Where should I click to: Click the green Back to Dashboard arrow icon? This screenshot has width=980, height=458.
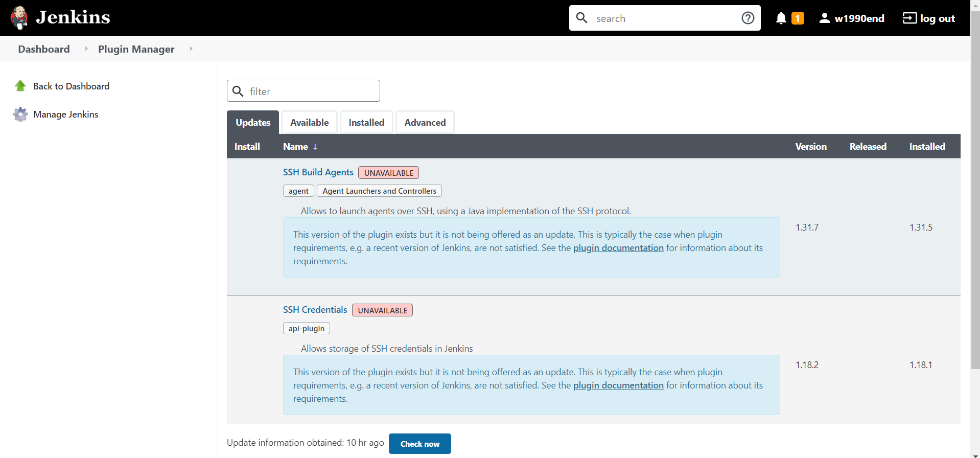20,86
